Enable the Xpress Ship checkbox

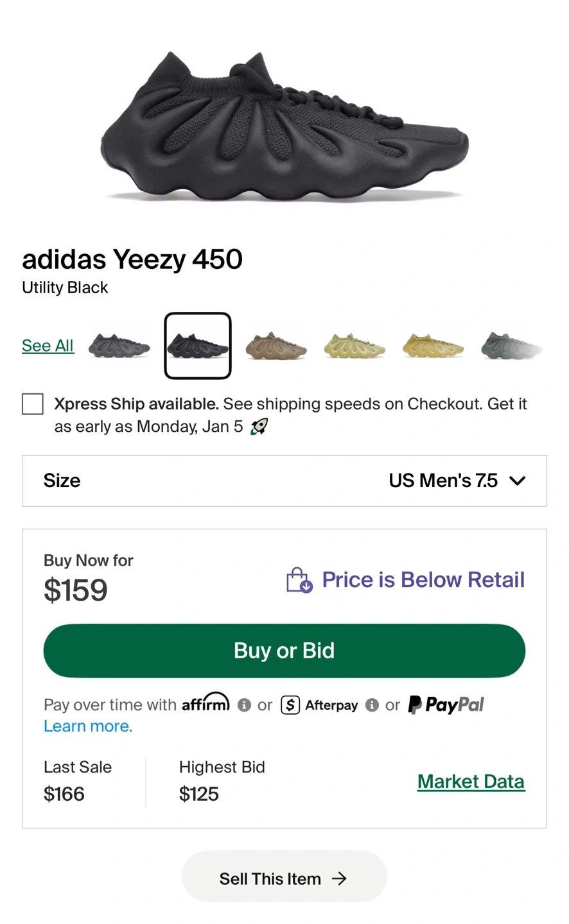click(33, 404)
